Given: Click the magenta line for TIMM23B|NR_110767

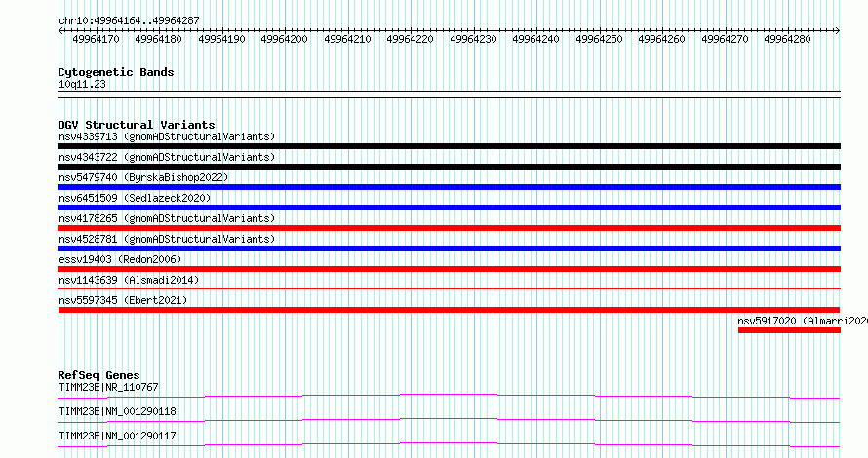Looking at the screenshot, I should 449,396.
